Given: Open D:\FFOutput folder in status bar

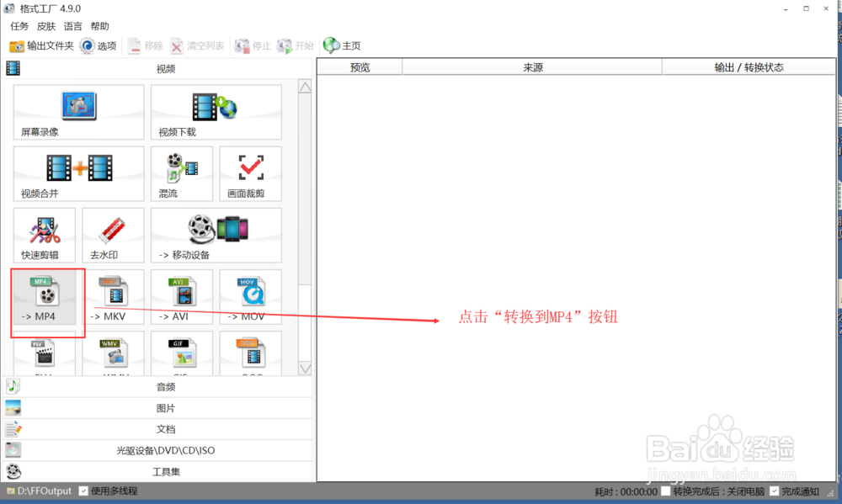Looking at the screenshot, I should pos(40,491).
